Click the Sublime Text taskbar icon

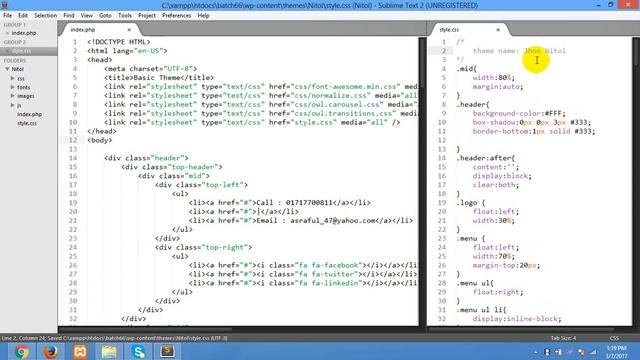167,351
